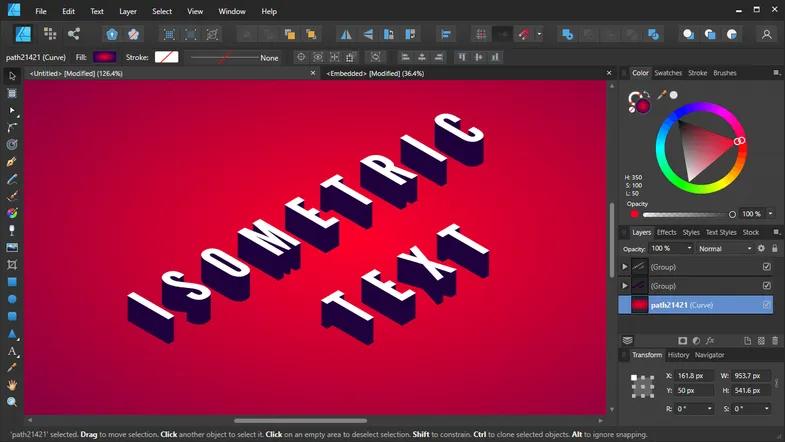785x442 pixels.
Task: Open the Layer menu
Action: [x=128, y=11]
